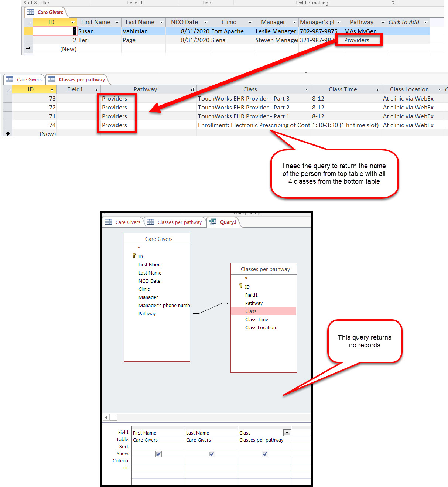Click the primary key icon beside ID in Care Givers list
The width and height of the screenshot is (448, 487).
click(134, 255)
